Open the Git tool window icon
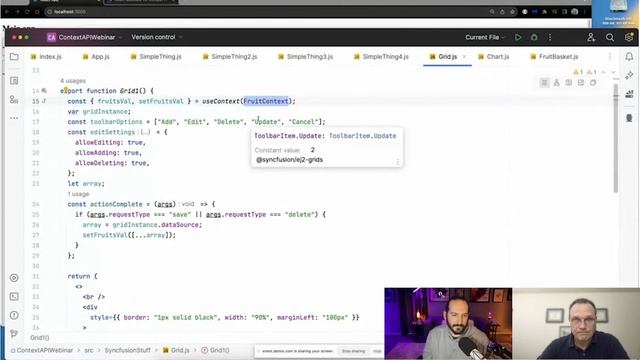Viewport: 640px width, 360px height. click(14, 333)
